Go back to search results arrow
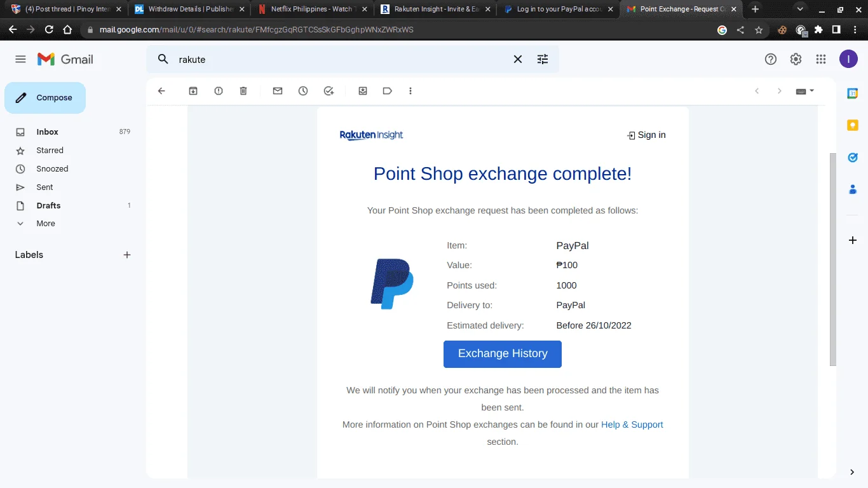The height and width of the screenshot is (488, 868). click(161, 91)
